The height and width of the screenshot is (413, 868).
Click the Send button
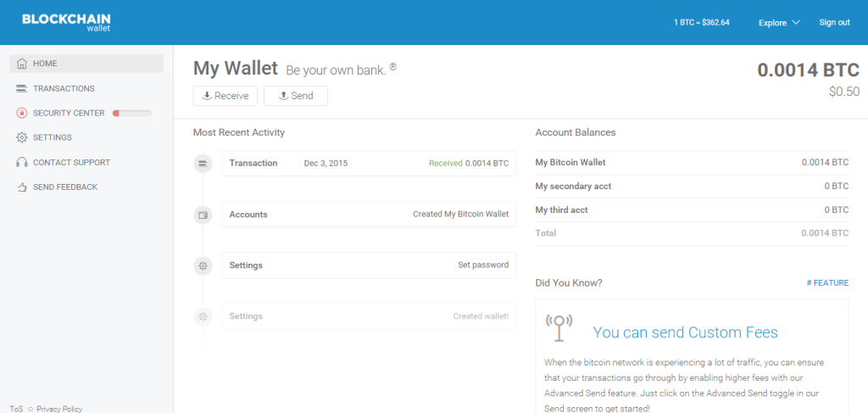296,96
